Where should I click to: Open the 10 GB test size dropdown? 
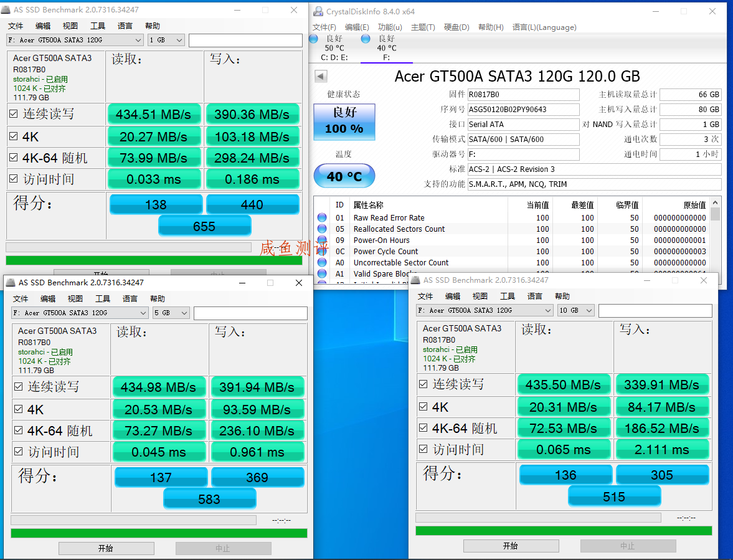pyautogui.click(x=576, y=310)
